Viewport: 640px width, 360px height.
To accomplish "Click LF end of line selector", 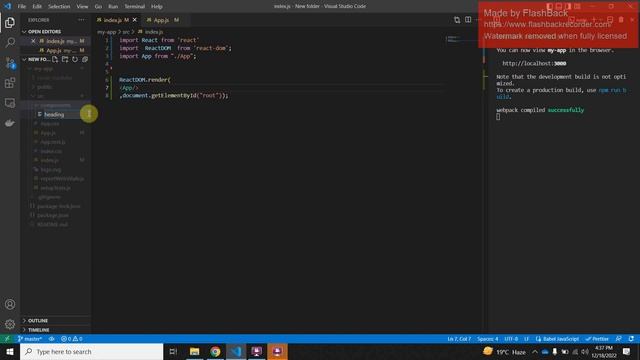I will (527, 339).
